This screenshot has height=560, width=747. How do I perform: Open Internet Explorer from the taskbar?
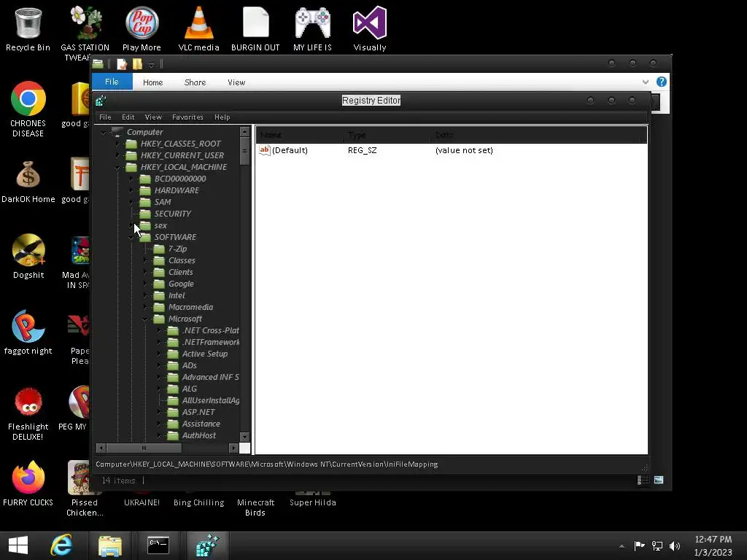(61, 545)
